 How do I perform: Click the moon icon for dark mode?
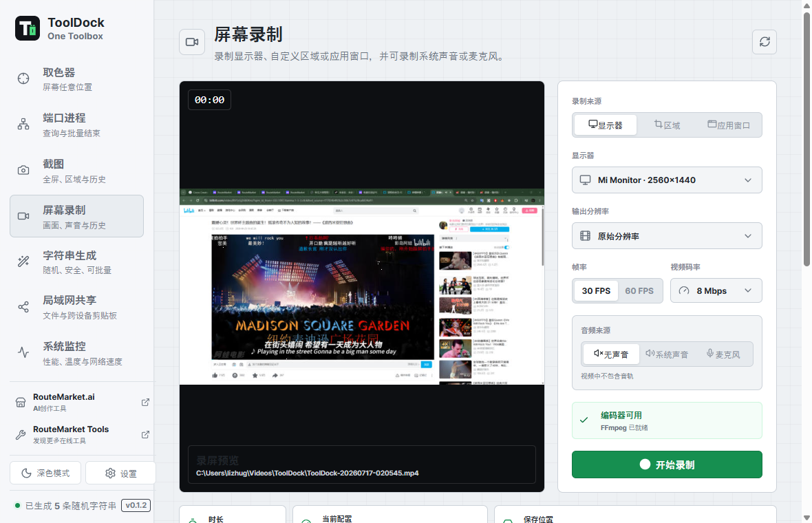(x=26, y=473)
